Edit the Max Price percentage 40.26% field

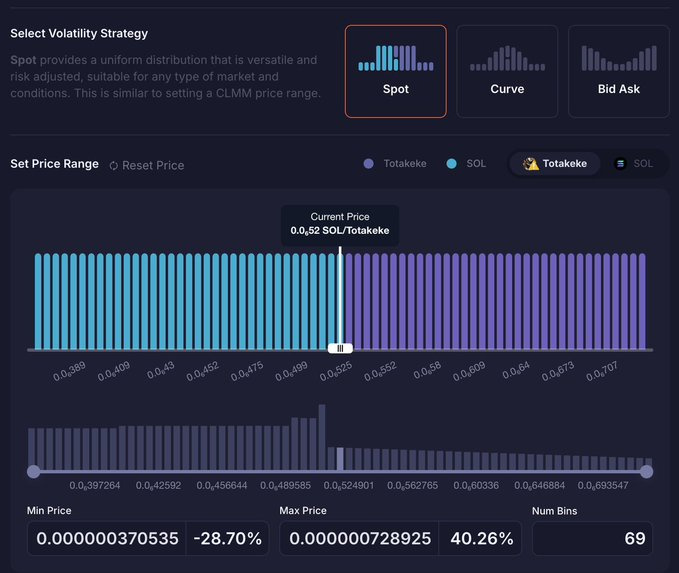(x=480, y=538)
